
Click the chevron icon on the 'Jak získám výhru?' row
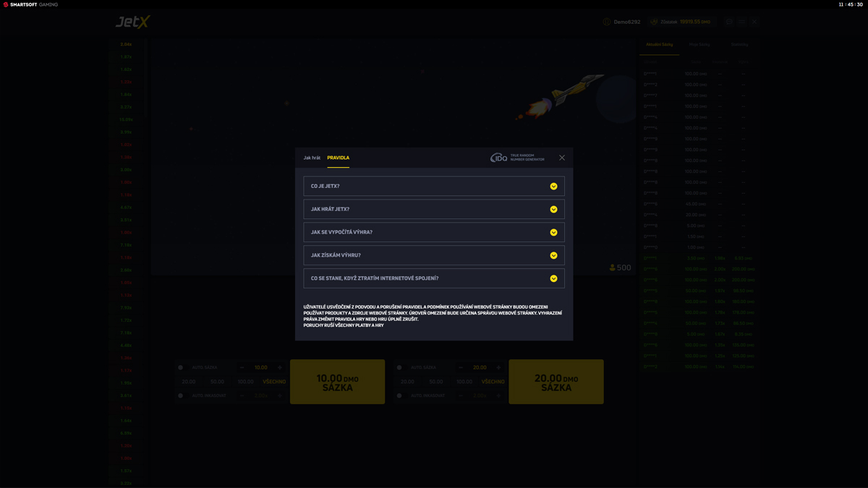[553, 255]
